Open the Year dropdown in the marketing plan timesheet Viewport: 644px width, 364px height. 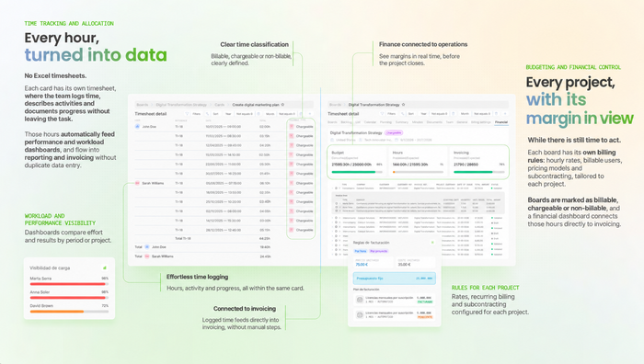(228, 114)
